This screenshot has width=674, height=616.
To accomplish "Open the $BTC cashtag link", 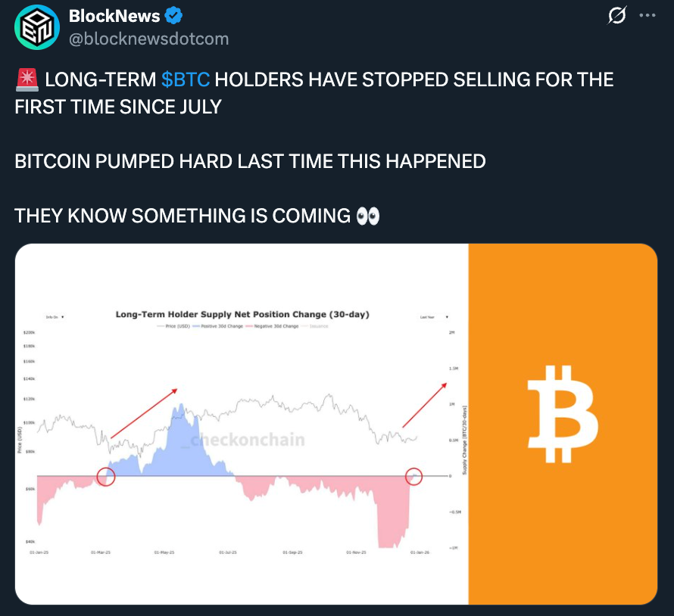I will (x=186, y=79).
